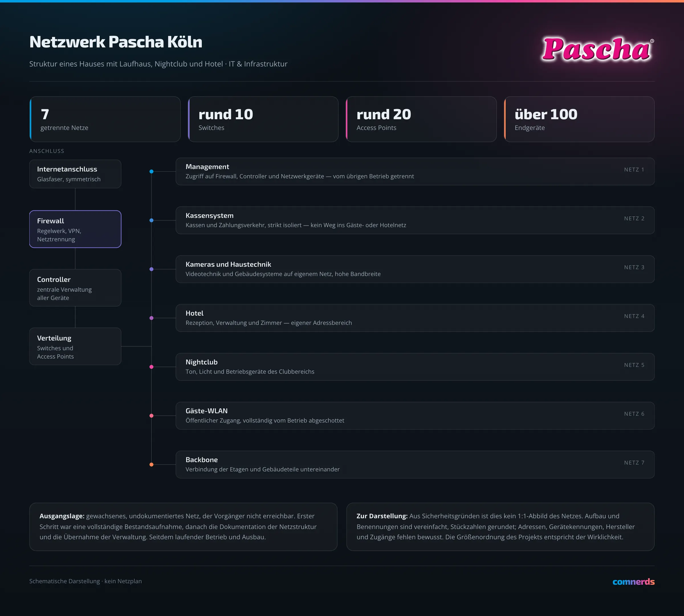Select the "Kassensystem" network heading
Screen dimensions: 684x616
[209, 216]
